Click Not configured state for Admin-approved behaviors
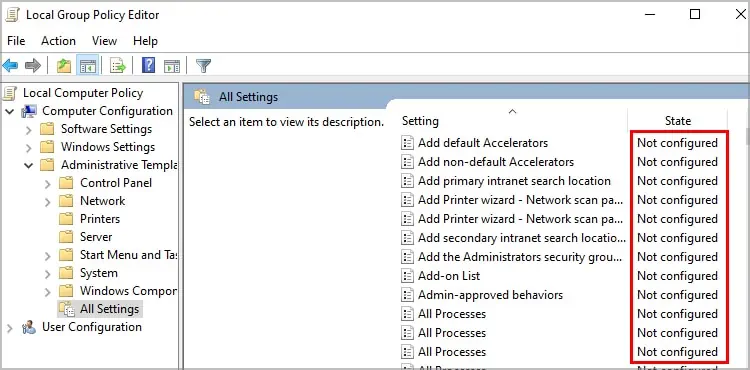This screenshot has width=750, height=370. [677, 295]
